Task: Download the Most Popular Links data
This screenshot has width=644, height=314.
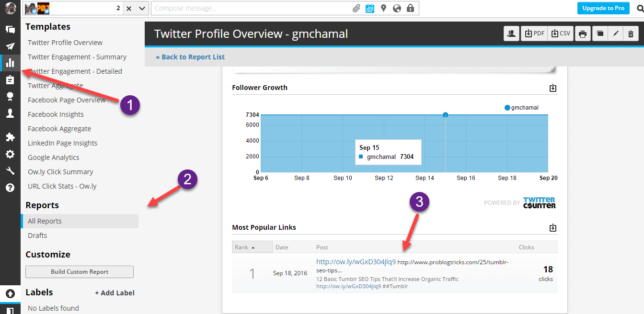Action: pyautogui.click(x=553, y=228)
